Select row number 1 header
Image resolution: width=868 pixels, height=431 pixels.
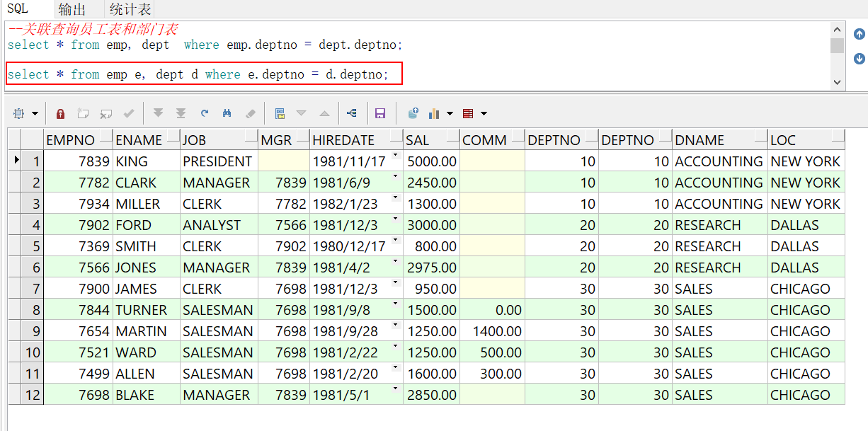click(x=32, y=161)
